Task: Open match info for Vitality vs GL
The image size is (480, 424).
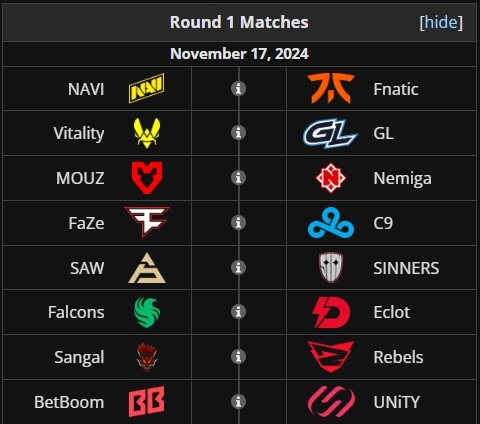Action: 238,133
